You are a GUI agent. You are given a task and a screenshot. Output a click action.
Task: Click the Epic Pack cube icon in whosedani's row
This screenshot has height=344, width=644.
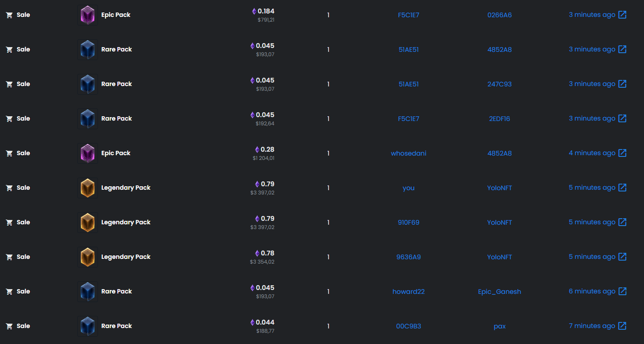(x=88, y=153)
